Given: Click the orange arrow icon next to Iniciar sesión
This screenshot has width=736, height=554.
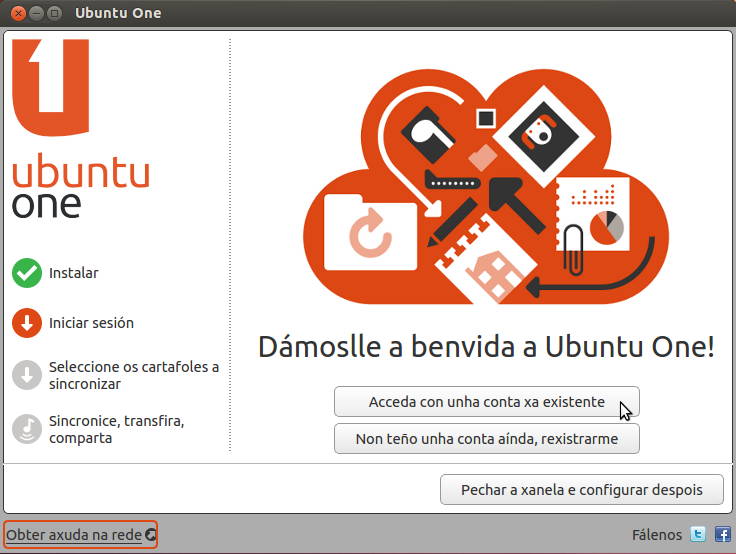Looking at the screenshot, I should [x=27, y=323].
